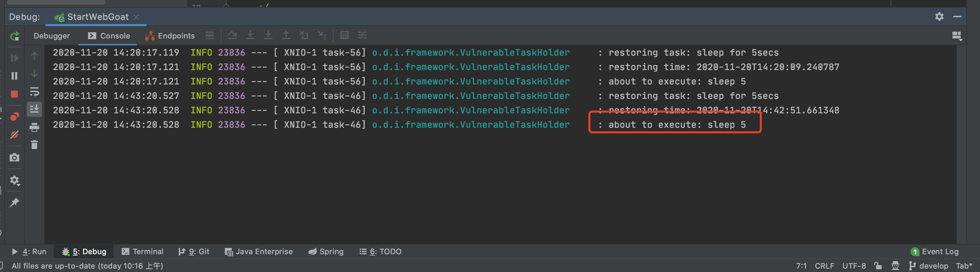Close the StartWebGoat debug tab
The image size is (980, 272).
136,17
